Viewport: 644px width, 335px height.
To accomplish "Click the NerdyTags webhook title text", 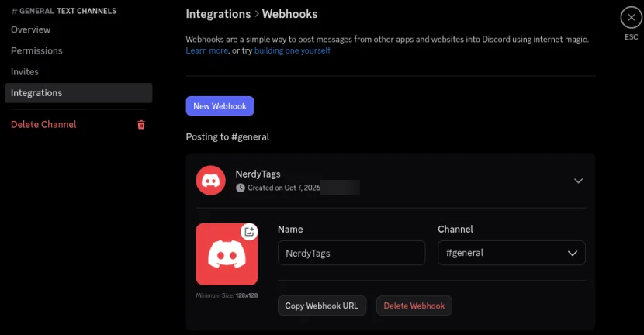I will [258, 174].
